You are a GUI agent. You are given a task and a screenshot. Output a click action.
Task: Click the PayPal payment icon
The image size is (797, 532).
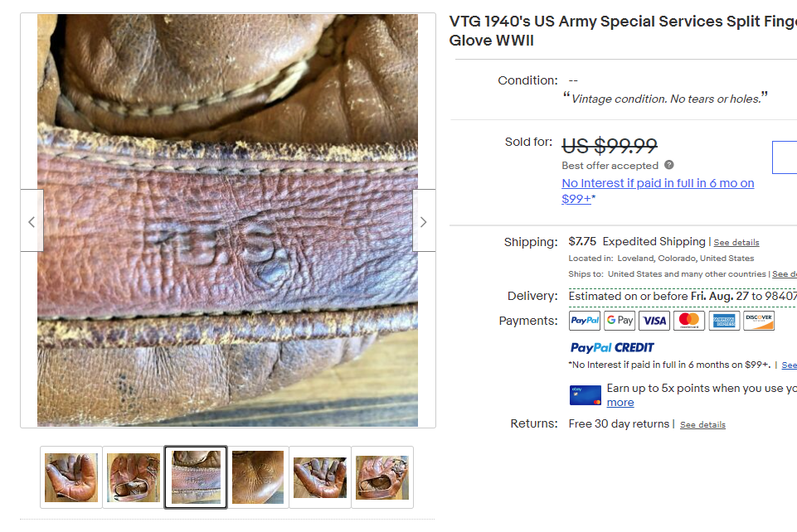[x=585, y=321]
